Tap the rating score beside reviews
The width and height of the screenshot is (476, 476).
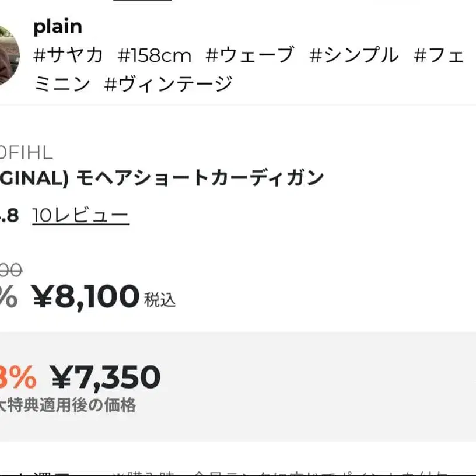click(x=10, y=216)
